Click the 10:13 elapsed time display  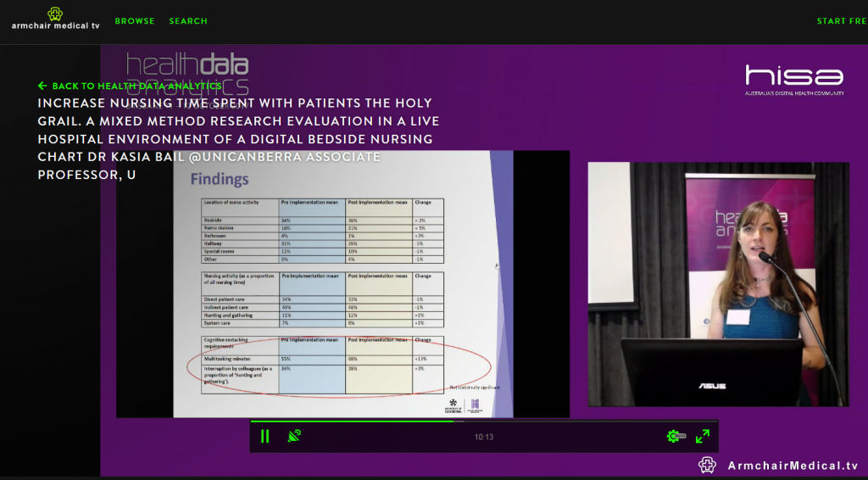click(483, 437)
